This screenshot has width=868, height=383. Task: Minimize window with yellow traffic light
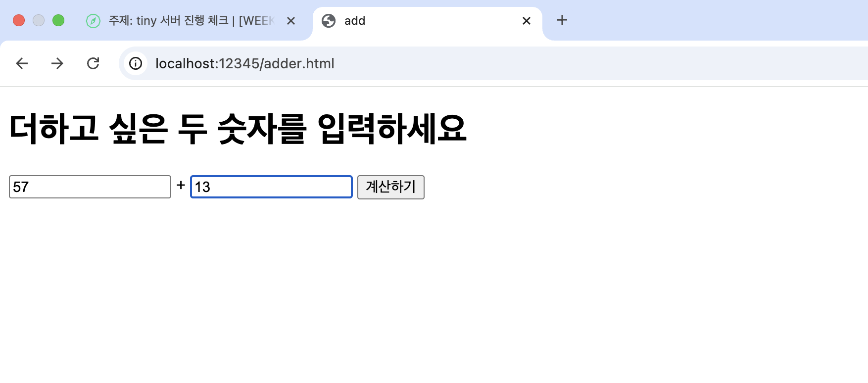tap(39, 20)
